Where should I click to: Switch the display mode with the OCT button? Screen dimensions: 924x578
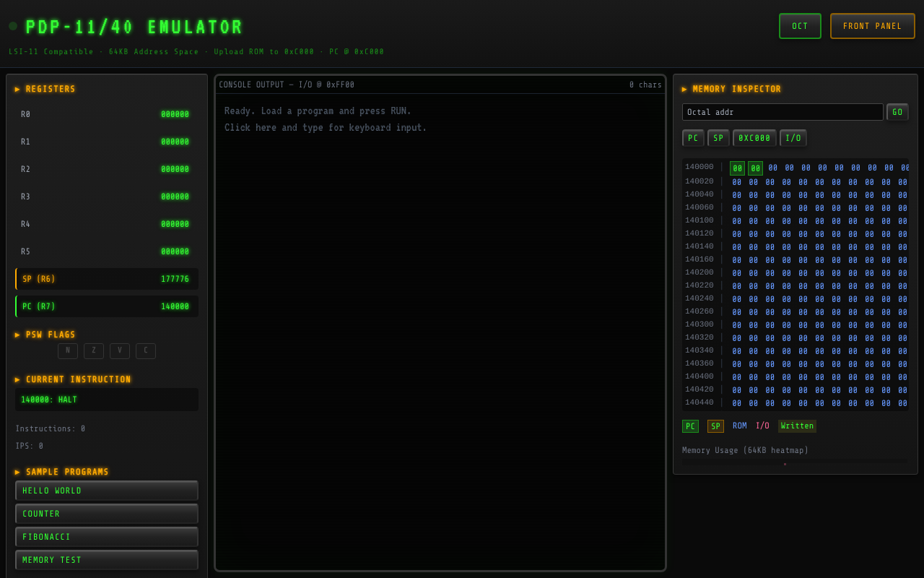point(800,25)
